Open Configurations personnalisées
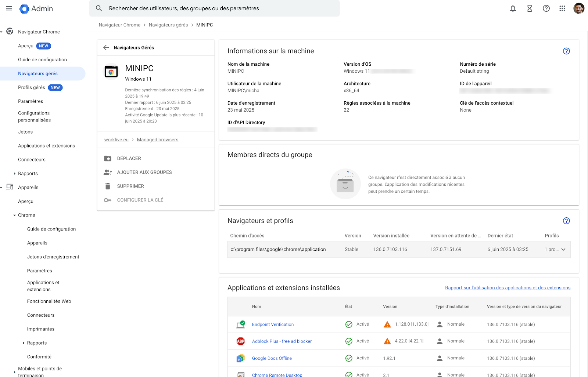The height and width of the screenshot is (377, 588). tap(35, 117)
